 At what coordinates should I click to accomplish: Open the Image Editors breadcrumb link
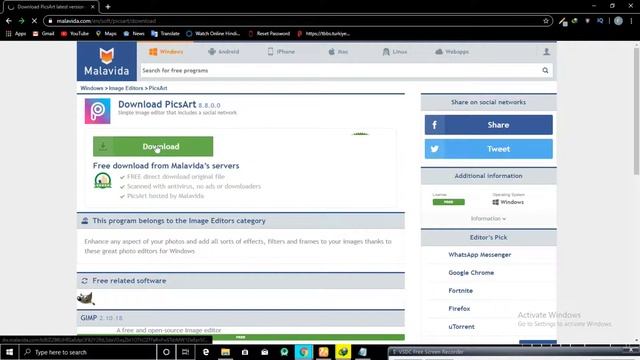point(126,88)
